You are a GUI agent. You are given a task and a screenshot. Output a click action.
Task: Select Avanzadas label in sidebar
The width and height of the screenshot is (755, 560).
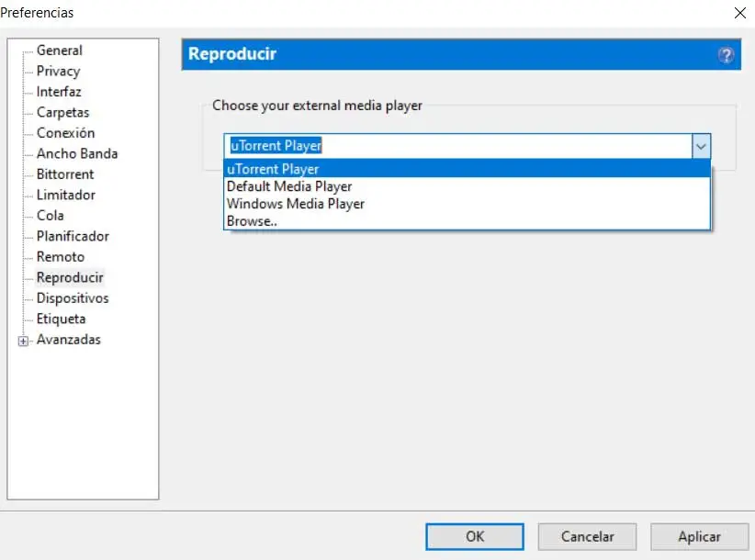[x=68, y=340]
